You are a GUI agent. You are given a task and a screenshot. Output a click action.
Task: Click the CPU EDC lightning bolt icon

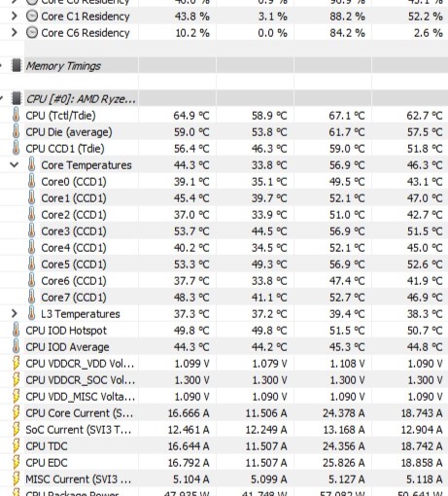pos(16,462)
